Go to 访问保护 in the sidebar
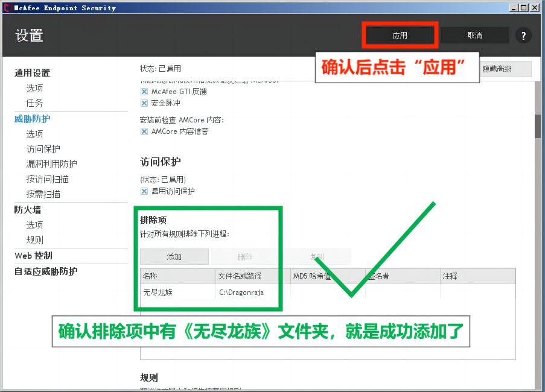Screen dimensions: 545x392 [43, 149]
